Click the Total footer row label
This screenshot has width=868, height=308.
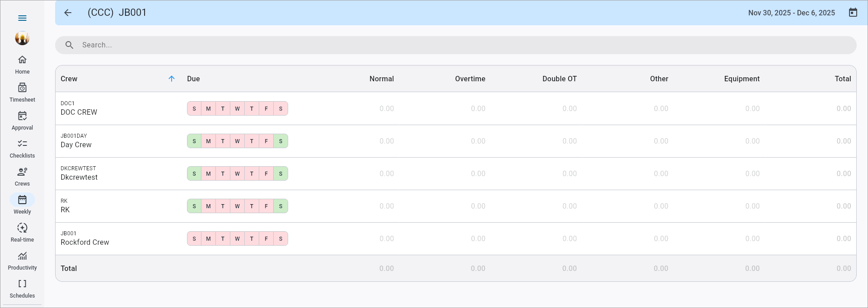click(x=69, y=268)
